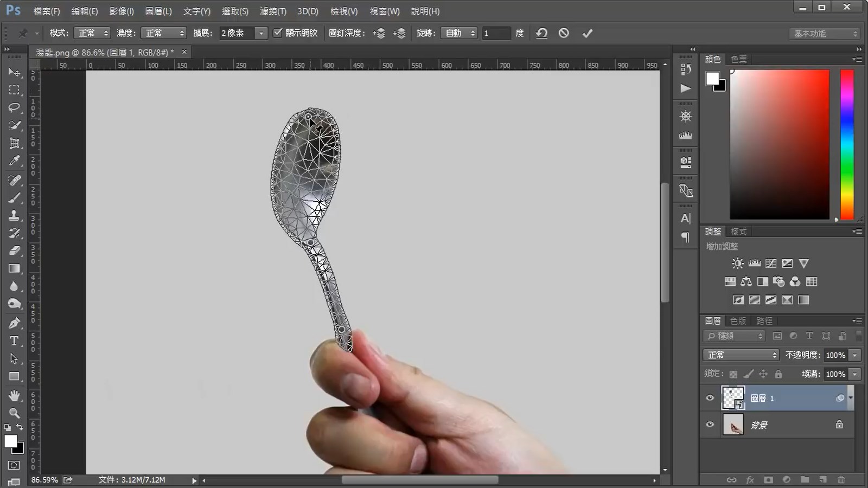Viewport: 868px width, 488px height.
Task: Open the File menu
Action: [47, 11]
